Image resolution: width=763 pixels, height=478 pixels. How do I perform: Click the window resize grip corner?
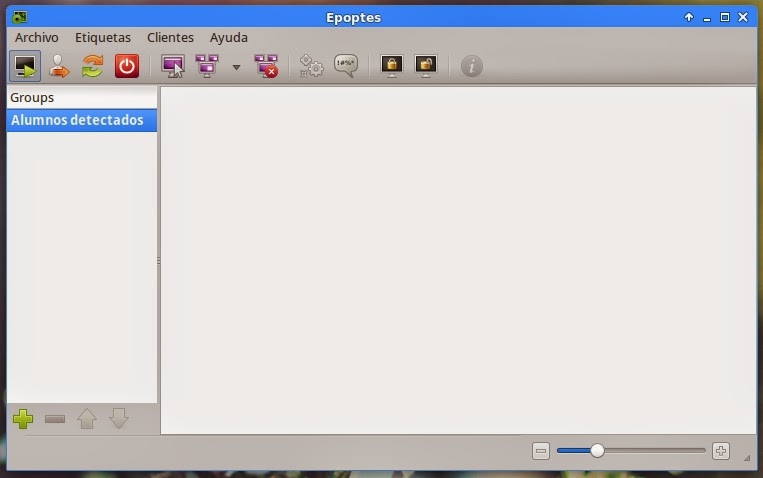pos(747,458)
